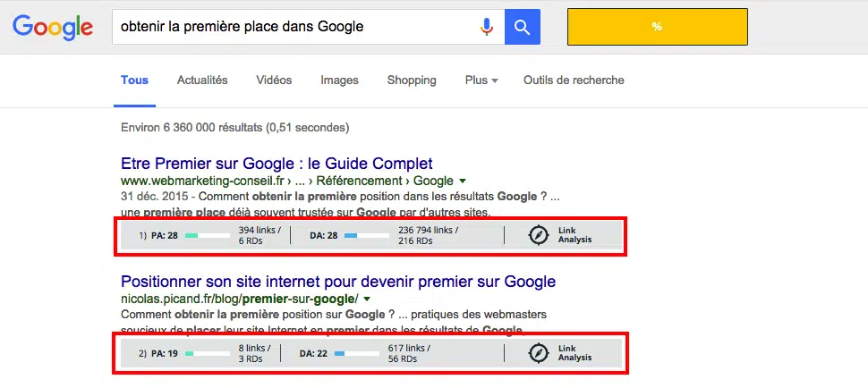This screenshot has width=868, height=388.
Task: Select the Tous tab
Action: point(134,80)
